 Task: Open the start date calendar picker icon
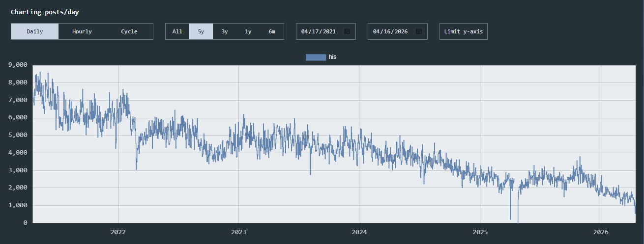point(347,31)
